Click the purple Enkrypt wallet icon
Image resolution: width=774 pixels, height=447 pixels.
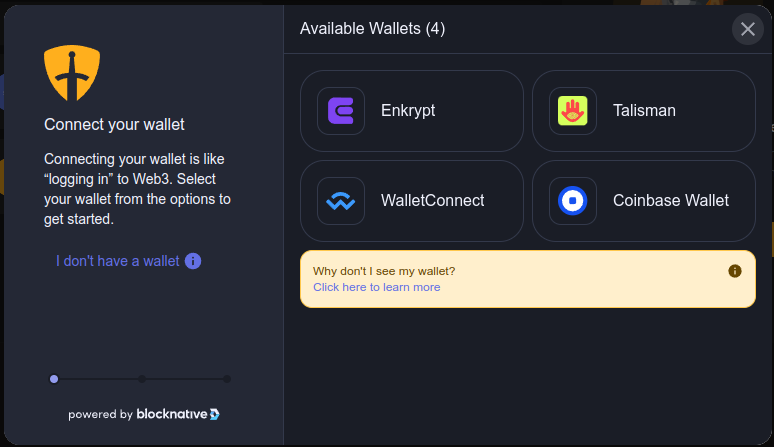[341, 111]
